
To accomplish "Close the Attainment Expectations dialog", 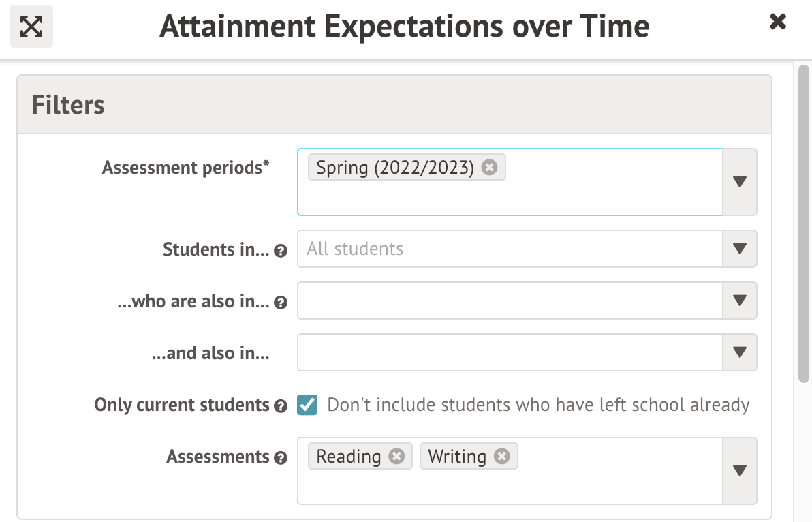I will [777, 22].
